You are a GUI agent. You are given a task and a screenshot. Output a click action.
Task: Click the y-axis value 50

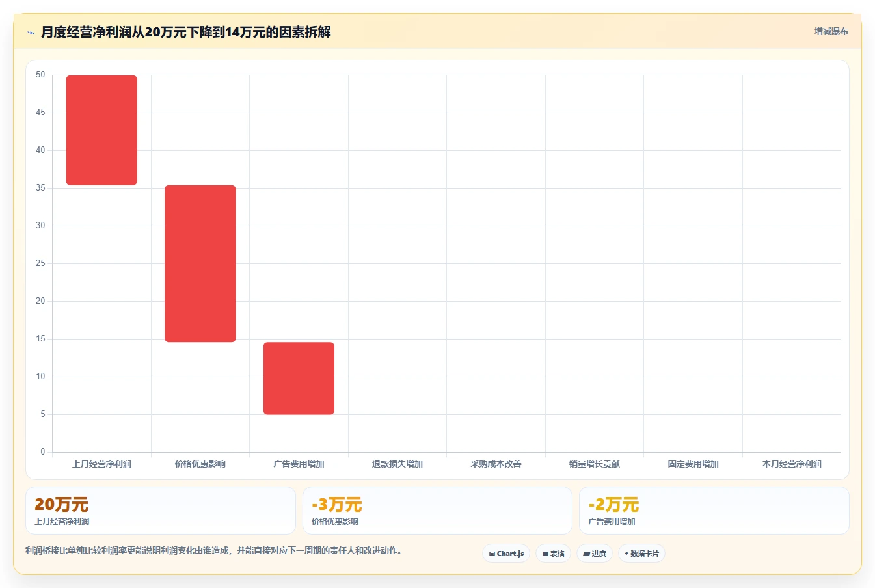tap(40, 75)
